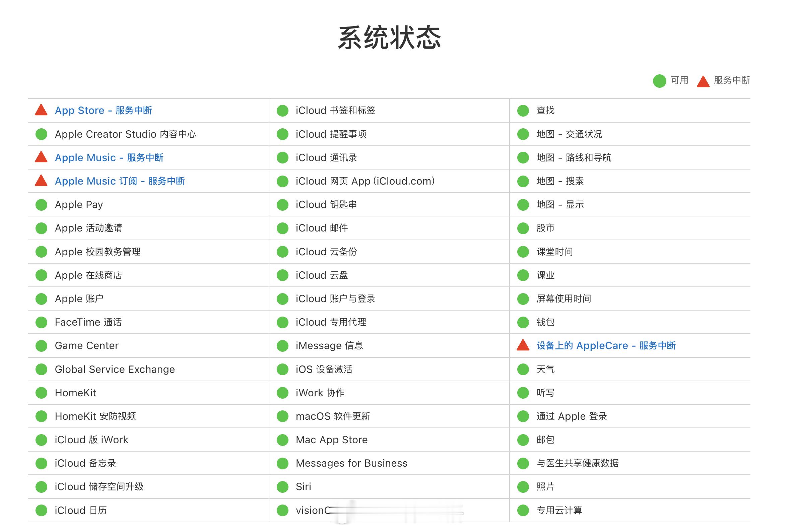Image resolution: width=796 pixels, height=532 pixels.
Task: Click the iCloud 书签和标签 entry
Action: 336,110
